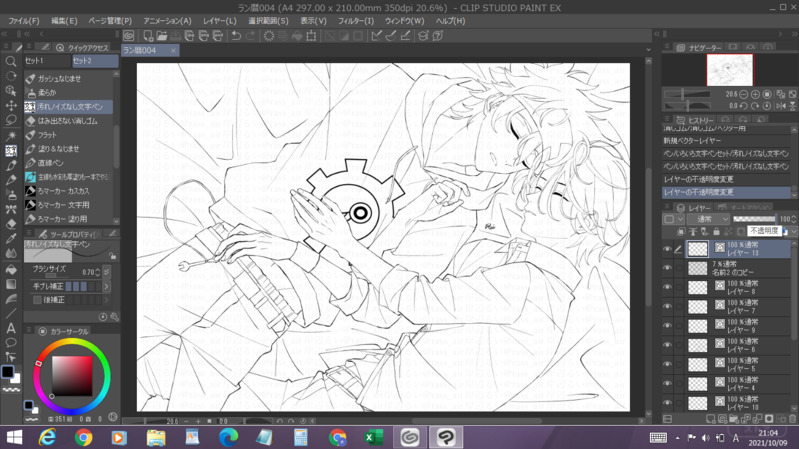
Task: Open the アニメーション(A) menu
Action: point(167,21)
